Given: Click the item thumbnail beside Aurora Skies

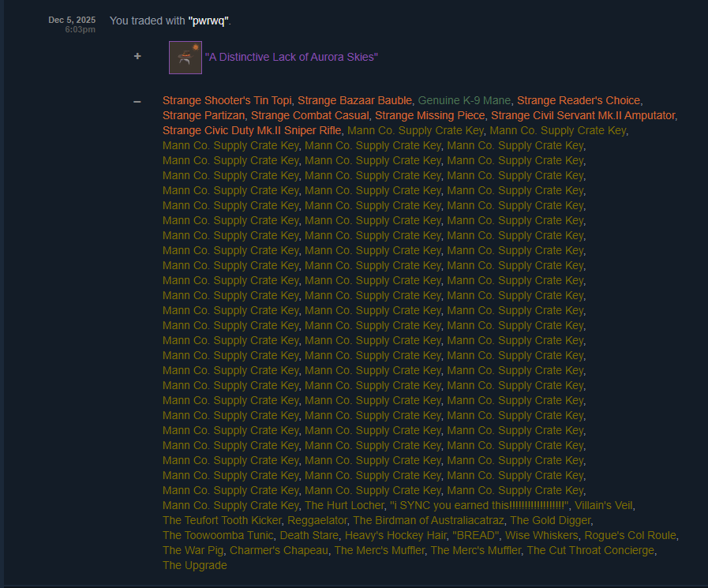Looking at the screenshot, I should pyautogui.click(x=185, y=58).
